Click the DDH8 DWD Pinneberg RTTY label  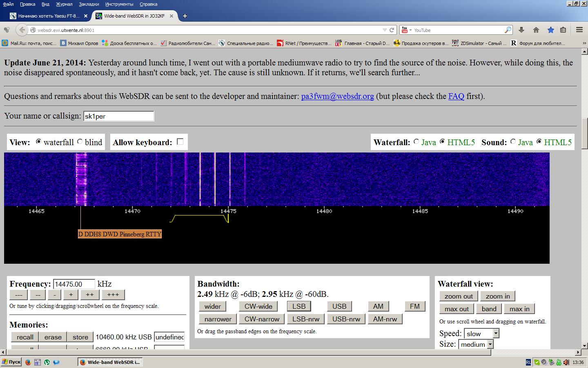[x=120, y=234]
